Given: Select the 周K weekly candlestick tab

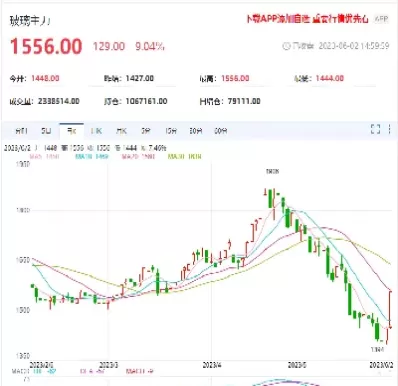Looking at the screenshot, I should coord(96,131).
